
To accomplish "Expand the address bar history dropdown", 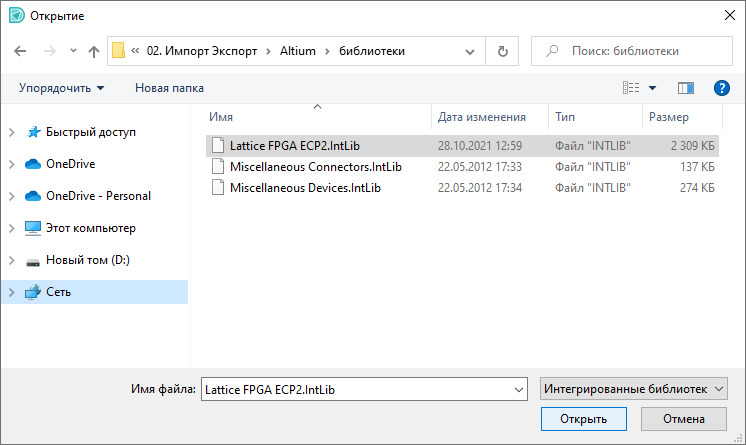I will pos(473,51).
